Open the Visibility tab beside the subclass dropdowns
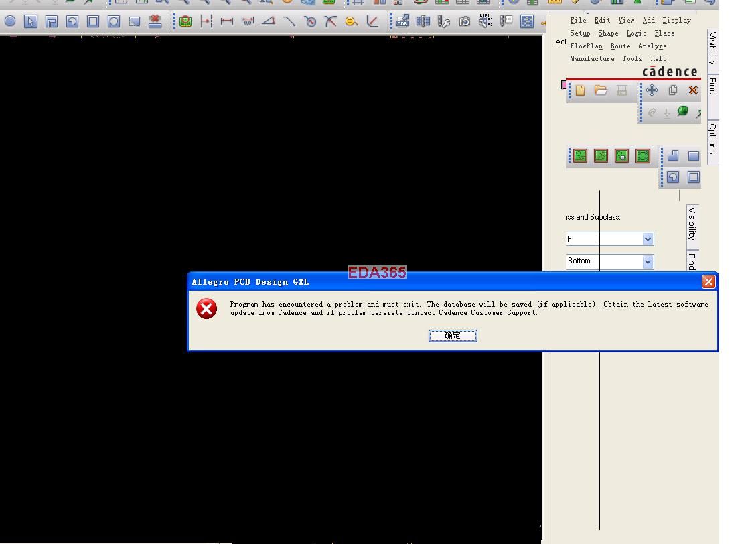The height and width of the screenshot is (544, 756). (x=692, y=226)
